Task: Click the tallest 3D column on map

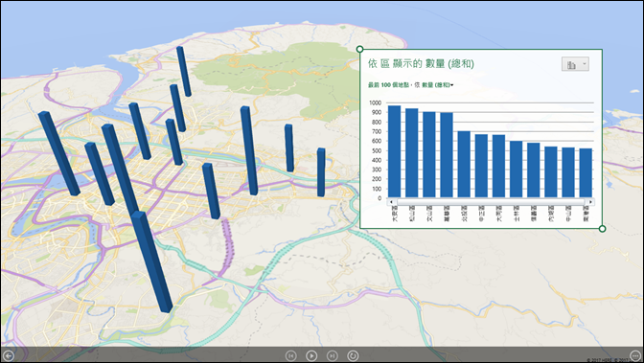Action: tap(151, 261)
